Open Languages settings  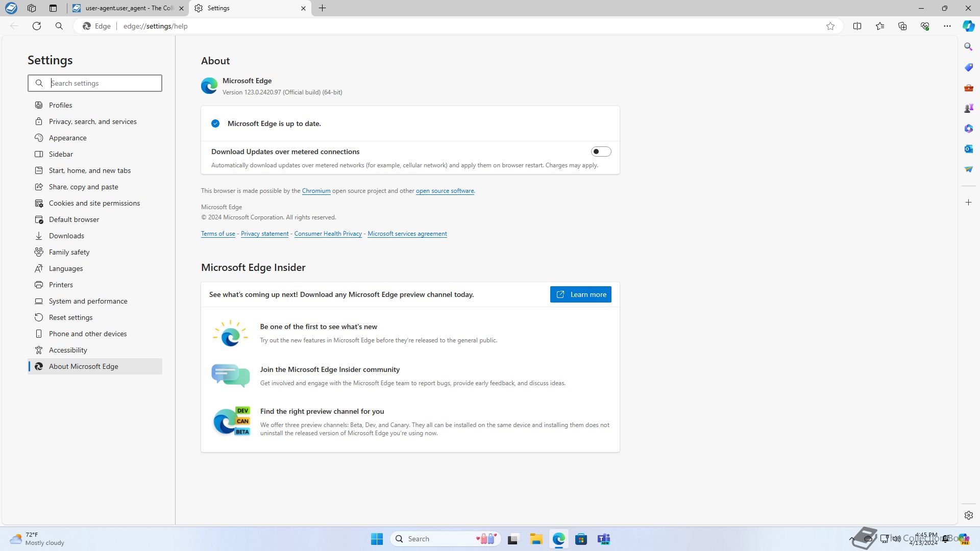[x=95, y=268]
